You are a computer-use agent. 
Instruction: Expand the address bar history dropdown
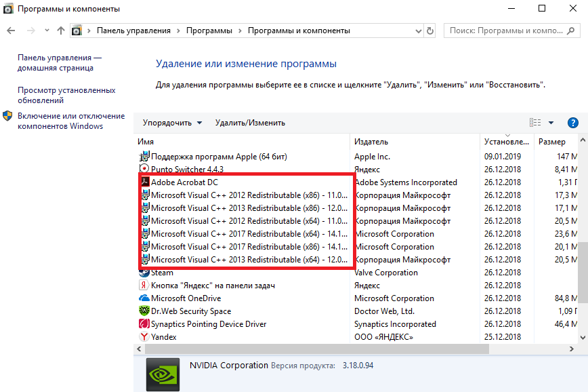tap(419, 31)
